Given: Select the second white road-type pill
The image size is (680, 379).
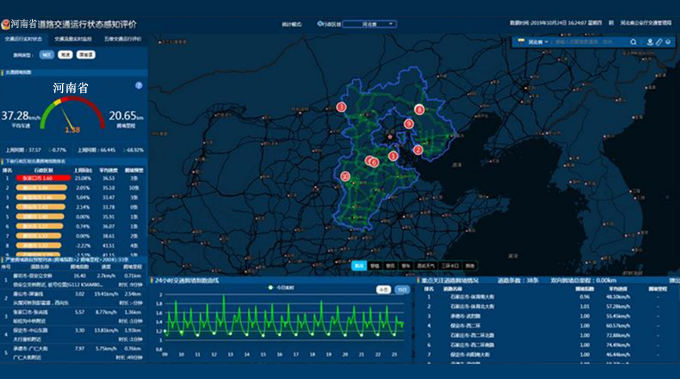Looking at the screenshot, I should (x=65, y=55).
